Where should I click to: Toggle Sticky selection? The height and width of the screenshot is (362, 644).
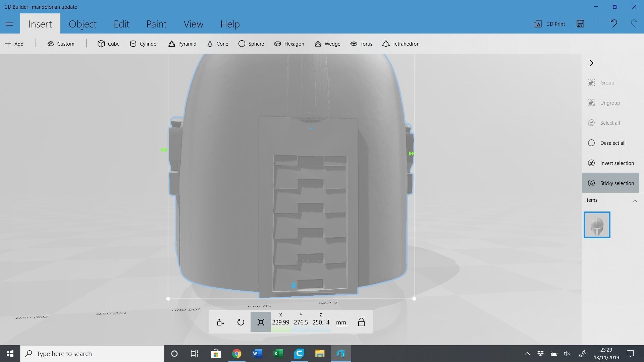(x=610, y=183)
